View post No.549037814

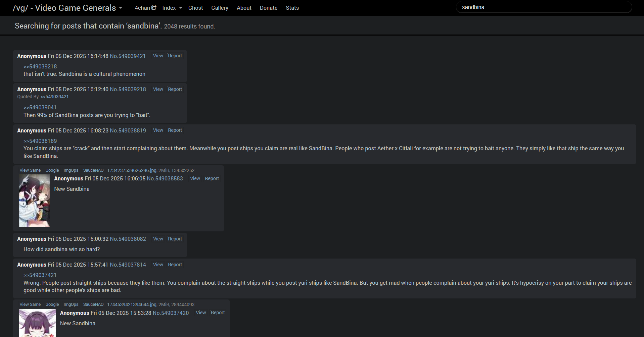pos(158,265)
